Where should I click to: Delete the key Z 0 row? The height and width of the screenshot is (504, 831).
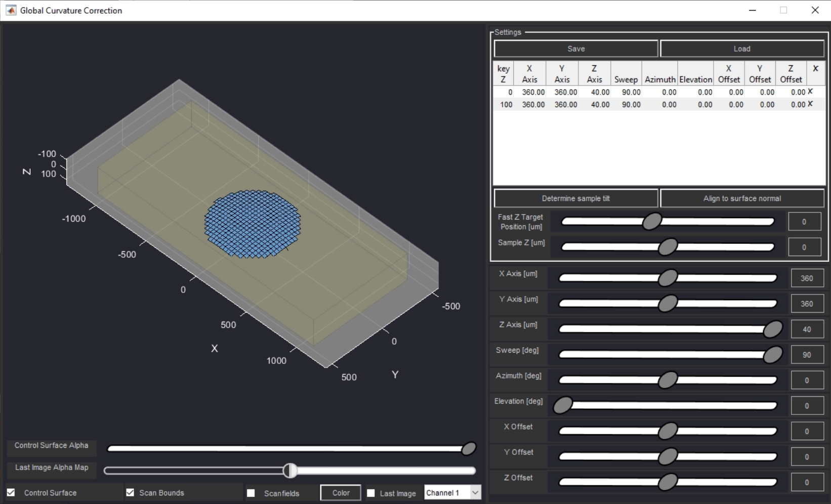[810, 92]
